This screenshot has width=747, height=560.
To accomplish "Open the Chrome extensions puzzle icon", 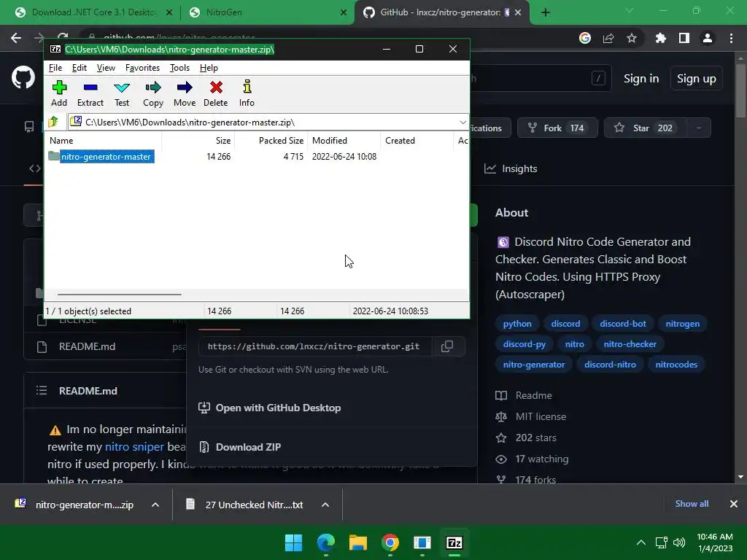I will [661, 38].
